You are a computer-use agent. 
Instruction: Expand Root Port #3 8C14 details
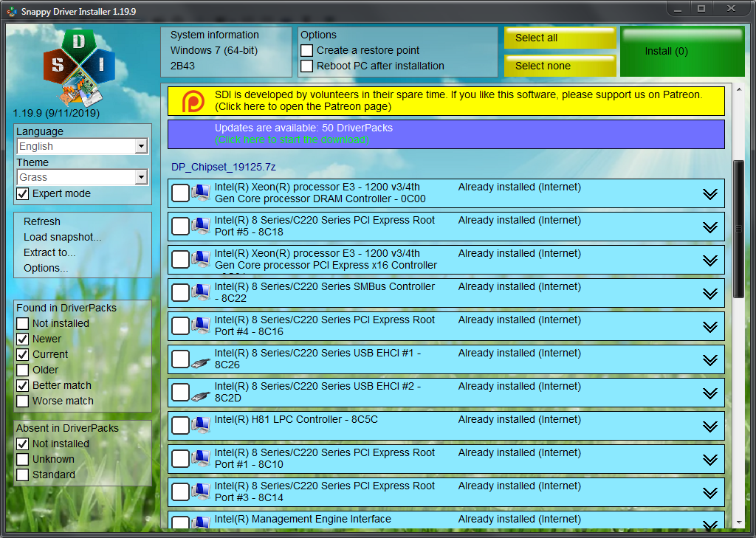pos(709,493)
